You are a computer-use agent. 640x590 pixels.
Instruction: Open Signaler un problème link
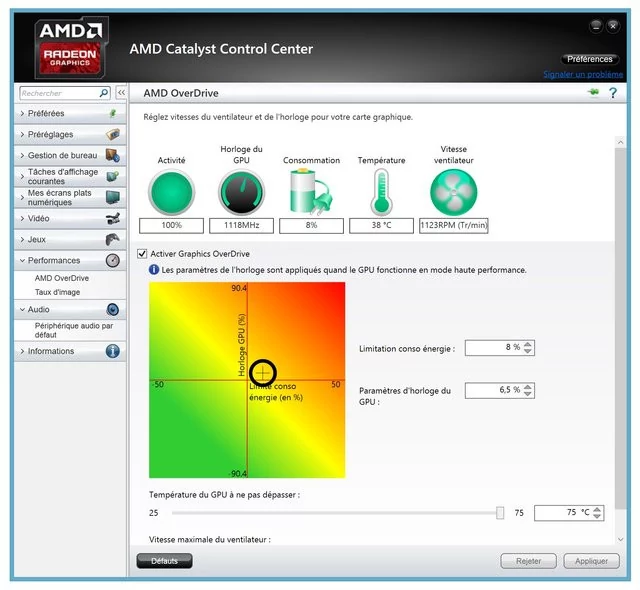[583, 74]
